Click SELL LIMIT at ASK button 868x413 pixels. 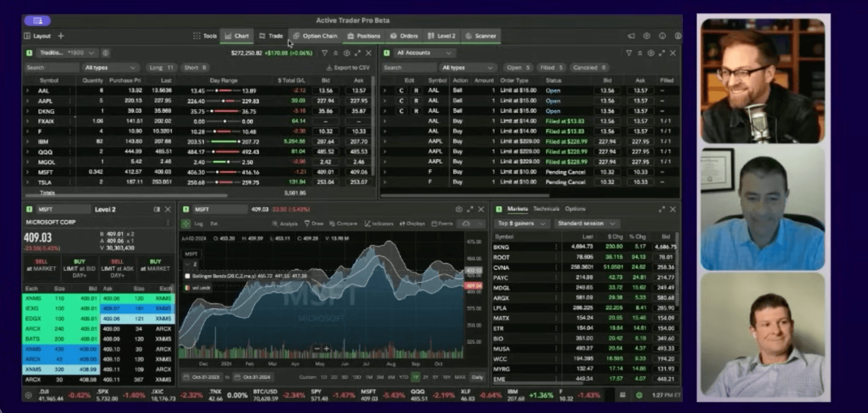[117, 269]
